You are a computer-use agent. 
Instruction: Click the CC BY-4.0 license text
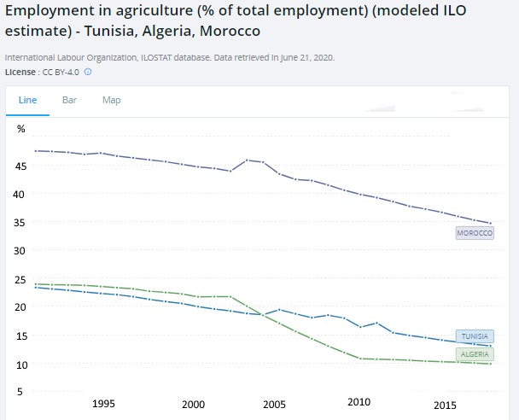tap(61, 72)
